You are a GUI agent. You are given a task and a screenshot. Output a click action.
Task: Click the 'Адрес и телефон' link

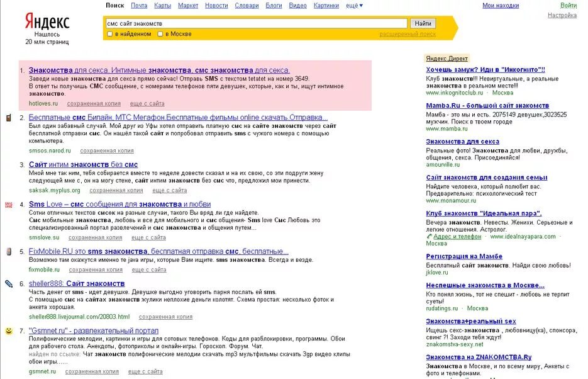click(457, 237)
